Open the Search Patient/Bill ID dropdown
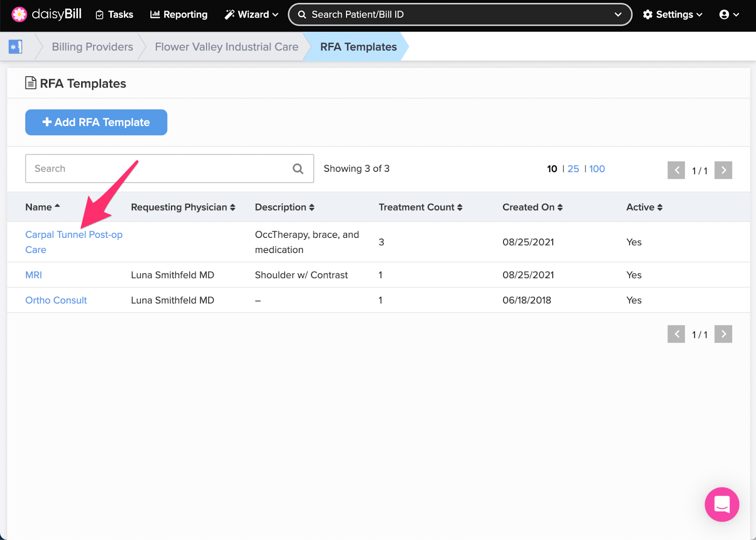This screenshot has width=756, height=540. [x=618, y=15]
